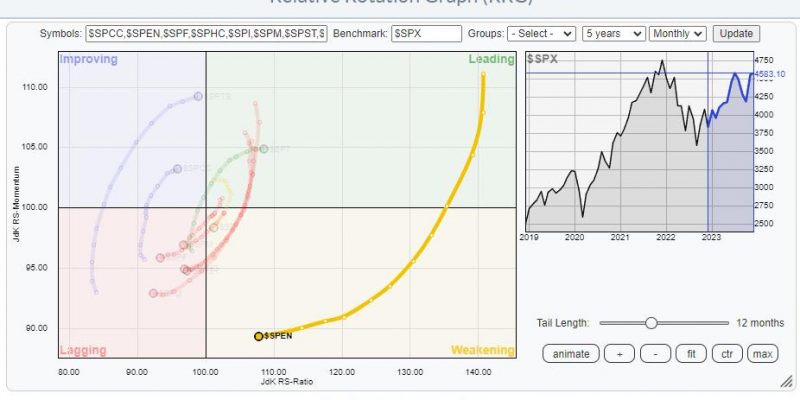800x400 pixels.
Task: Click the max button
Action: click(x=763, y=354)
